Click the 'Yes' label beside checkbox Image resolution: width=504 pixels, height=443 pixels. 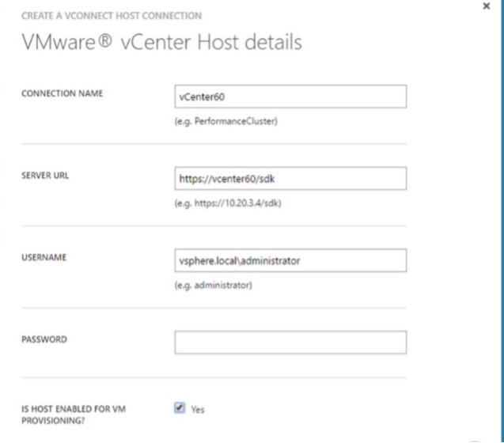(x=198, y=410)
